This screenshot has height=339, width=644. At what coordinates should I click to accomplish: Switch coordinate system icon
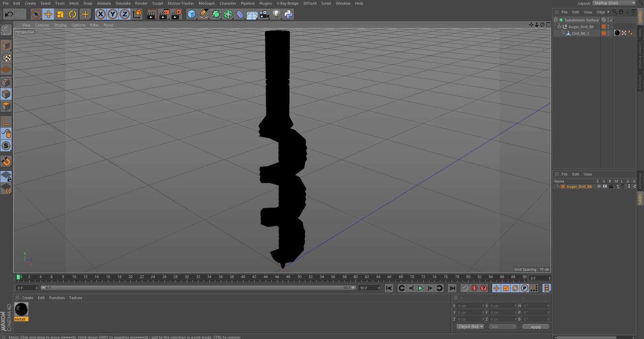click(137, 14)
